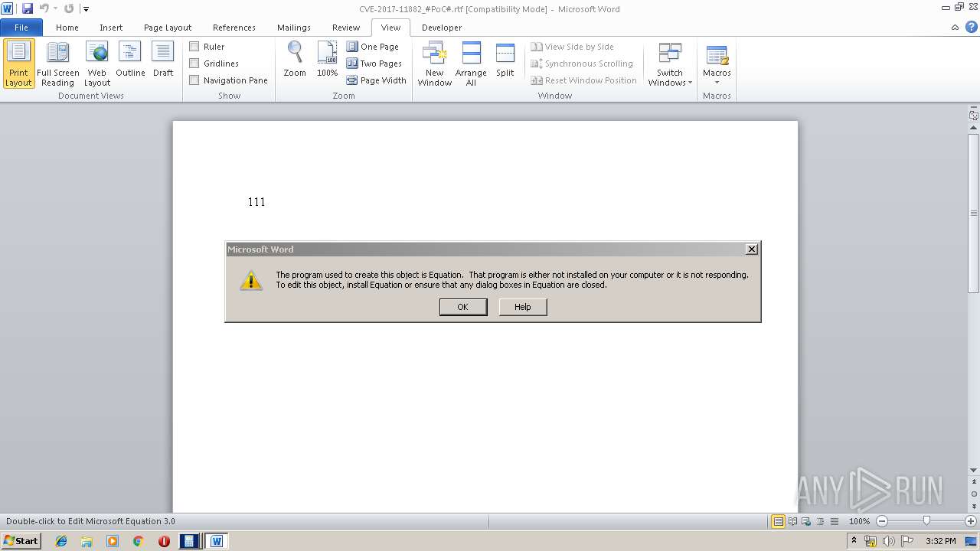This screenshot has height=551, width=980.
Task: Click Web Layout icon in status bar
Action: point(806,521)
